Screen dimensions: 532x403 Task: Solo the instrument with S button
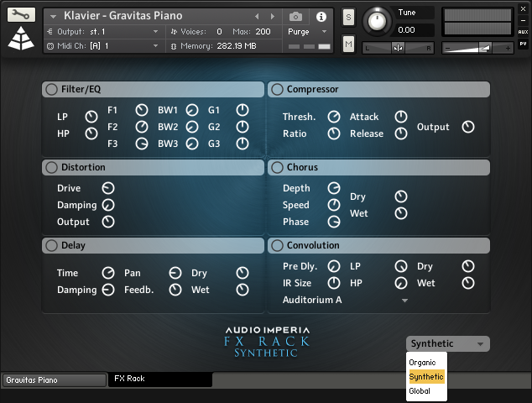[348, 18]
